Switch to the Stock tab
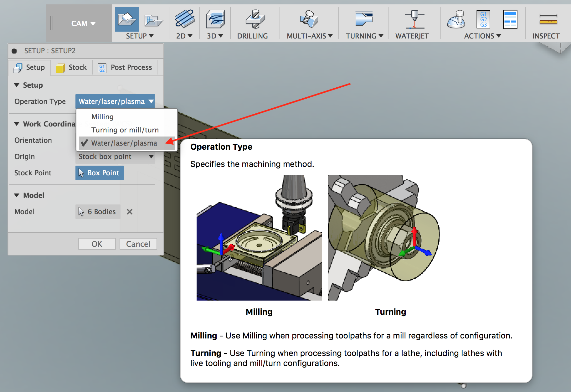The width and height of the screenshot is (571, 392). tap(71, 68)
